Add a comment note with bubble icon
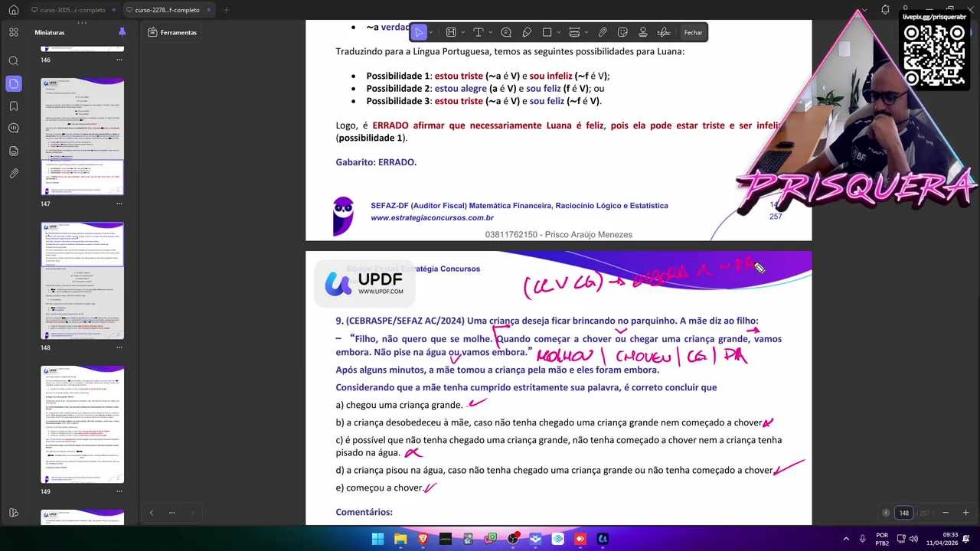This screenshot has height=551, width=980. tap(506, 32)
